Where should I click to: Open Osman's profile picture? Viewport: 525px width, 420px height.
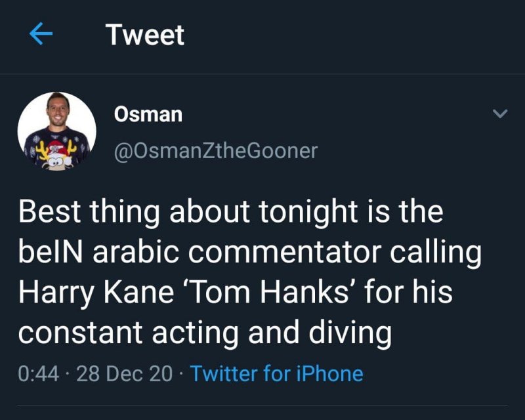coord(56,131)
